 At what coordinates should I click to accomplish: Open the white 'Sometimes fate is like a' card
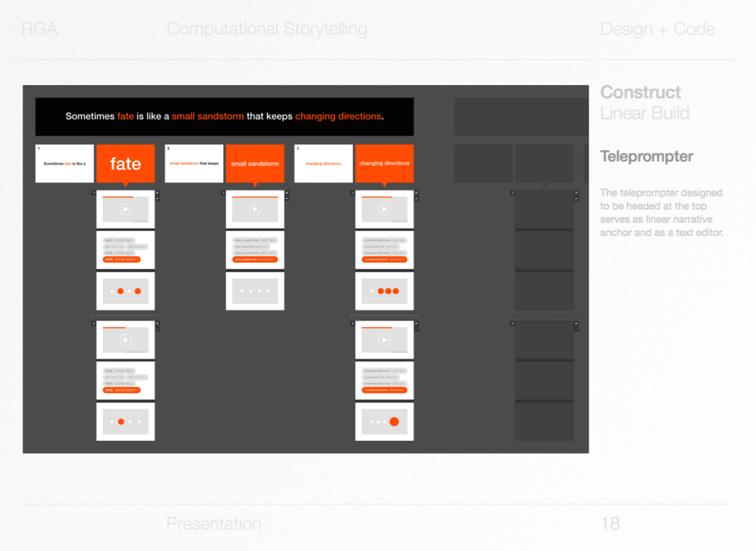(x=65, y=164)
